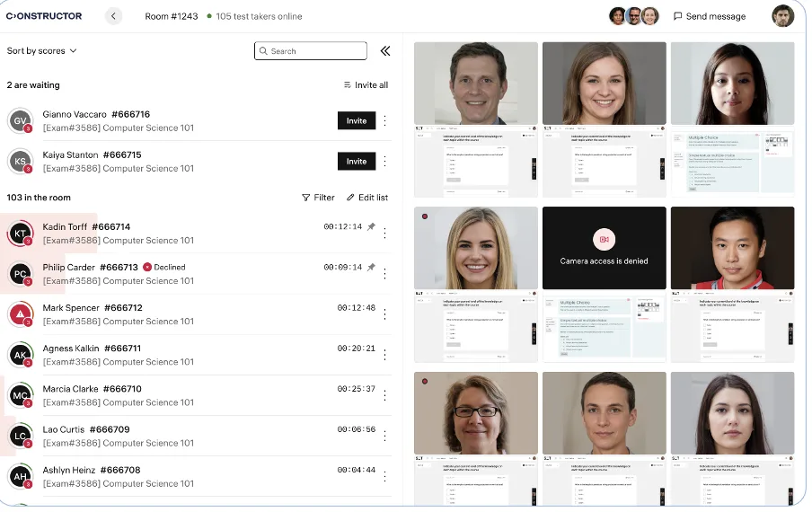812x512 pixels.
Task: Open Mark Spencer warning avatar
Action: click(20, 314)
